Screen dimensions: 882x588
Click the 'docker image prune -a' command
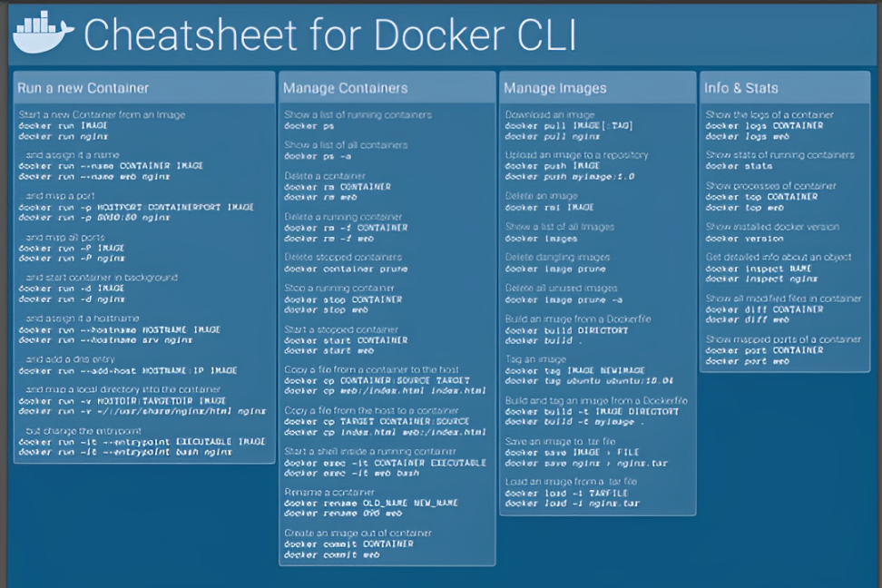click(563, 300)
